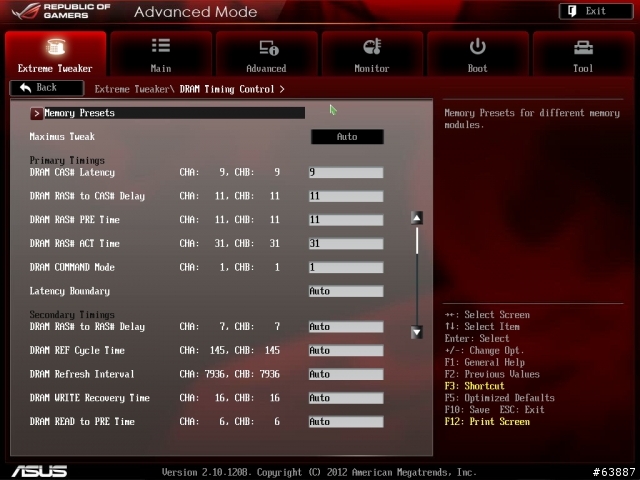The width and height of the screenshot is (640, 480).
Task: Open the Monitor tab
Action: pyautogui.click(x=372, y=53)
